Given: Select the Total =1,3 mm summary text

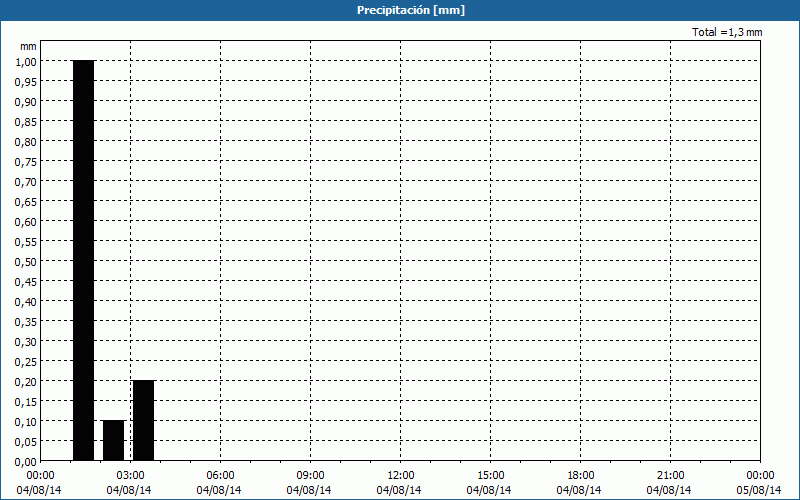Looking at the screenshot, I should [727, 32].
